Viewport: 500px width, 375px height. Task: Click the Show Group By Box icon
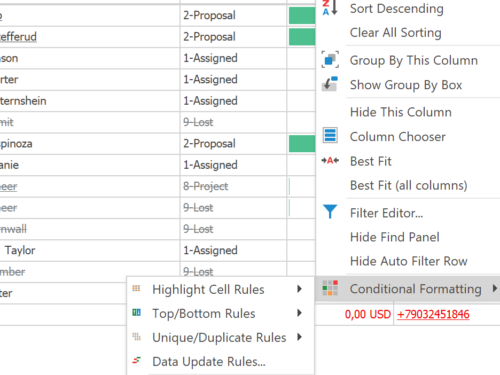330,84
